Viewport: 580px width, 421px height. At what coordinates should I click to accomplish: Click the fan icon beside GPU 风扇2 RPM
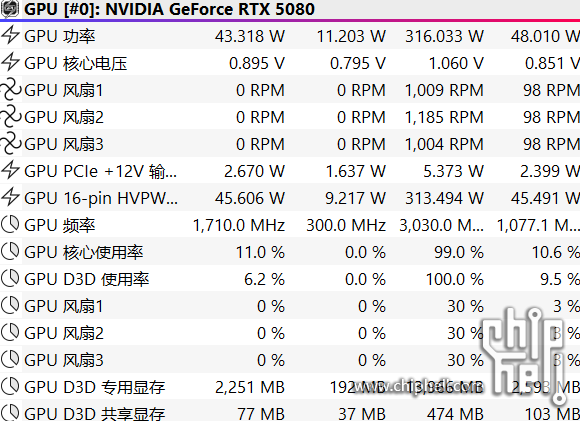coord(10,117)
